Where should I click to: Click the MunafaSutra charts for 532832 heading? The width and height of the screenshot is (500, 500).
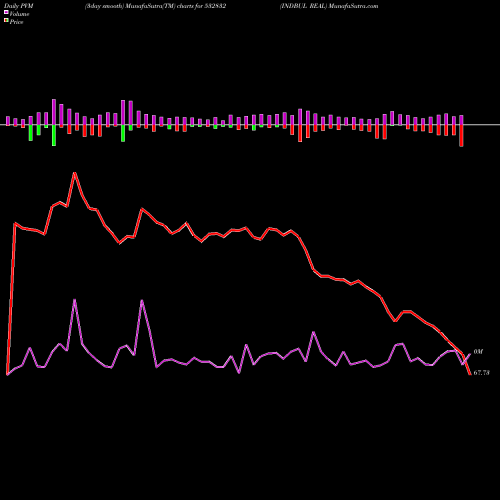click(155, 6)
